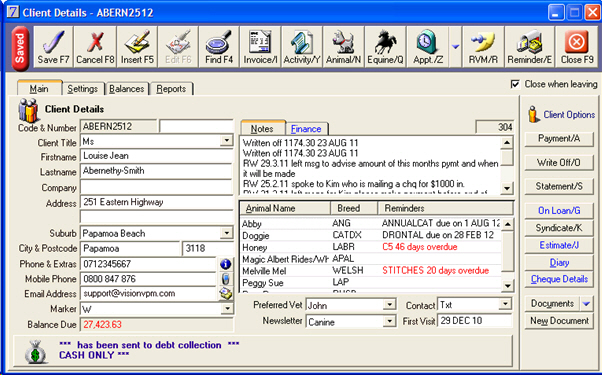Click notes scrollbar up arrow
Viewport: 602px width, 375px height.
click(x=507, y=143)
